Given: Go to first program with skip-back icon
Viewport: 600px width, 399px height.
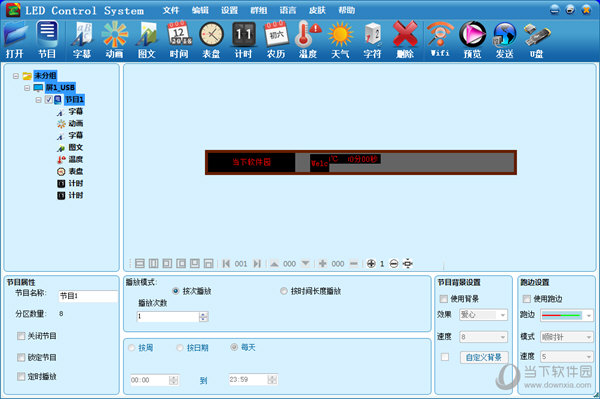Looking at the screenshot, I should click(x=226, y=264).
